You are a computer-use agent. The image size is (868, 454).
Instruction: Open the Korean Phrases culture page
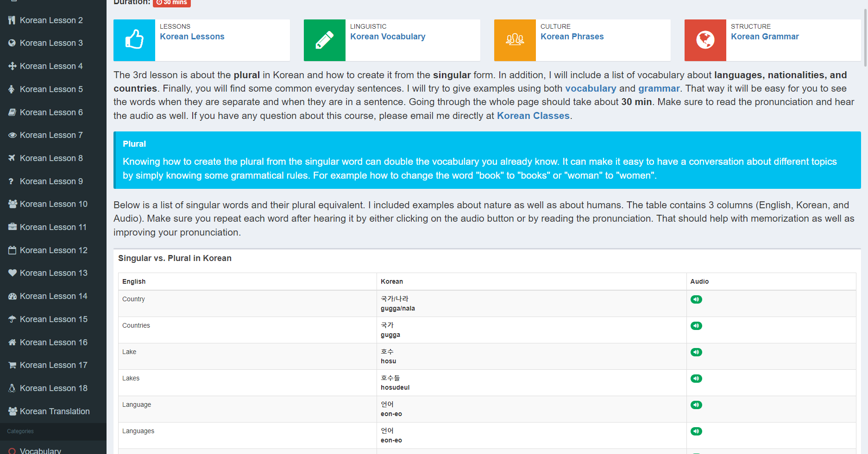click(x=572, y=36)
